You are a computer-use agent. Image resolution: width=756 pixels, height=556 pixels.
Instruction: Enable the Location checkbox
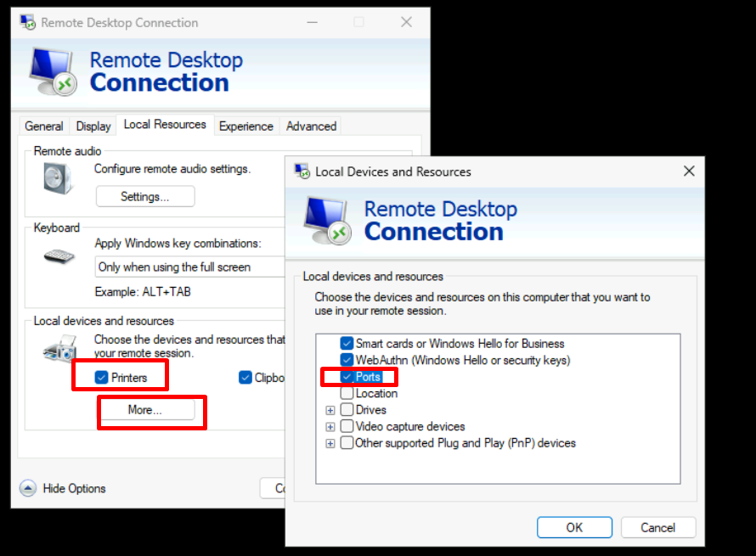pos(347,393)
